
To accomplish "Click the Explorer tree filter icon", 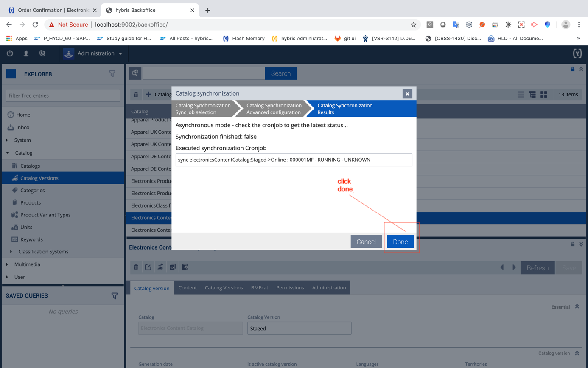I will [x=112, y=74].
